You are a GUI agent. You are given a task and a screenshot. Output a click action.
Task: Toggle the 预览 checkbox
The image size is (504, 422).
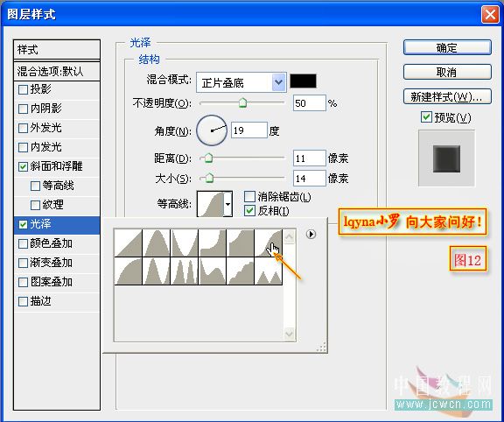point(426,116)
